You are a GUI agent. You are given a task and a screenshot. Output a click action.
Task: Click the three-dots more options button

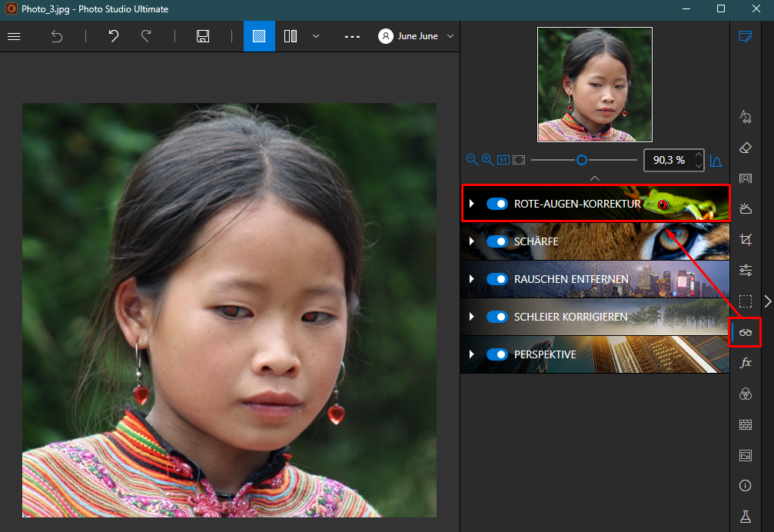pos(352,36)
